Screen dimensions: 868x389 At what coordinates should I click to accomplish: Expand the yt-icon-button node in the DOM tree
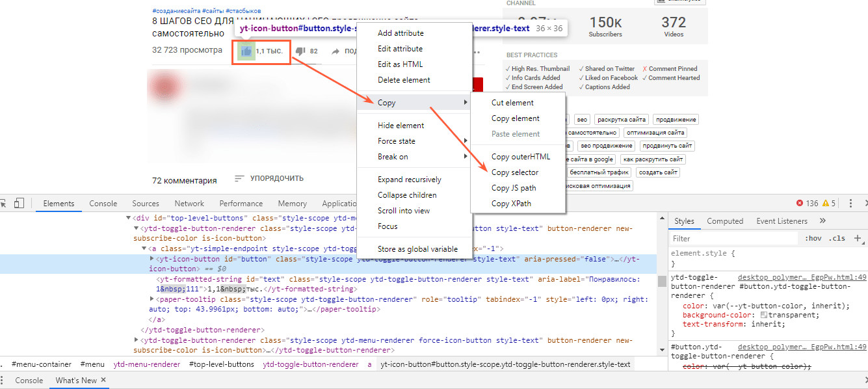pos(153,259)
